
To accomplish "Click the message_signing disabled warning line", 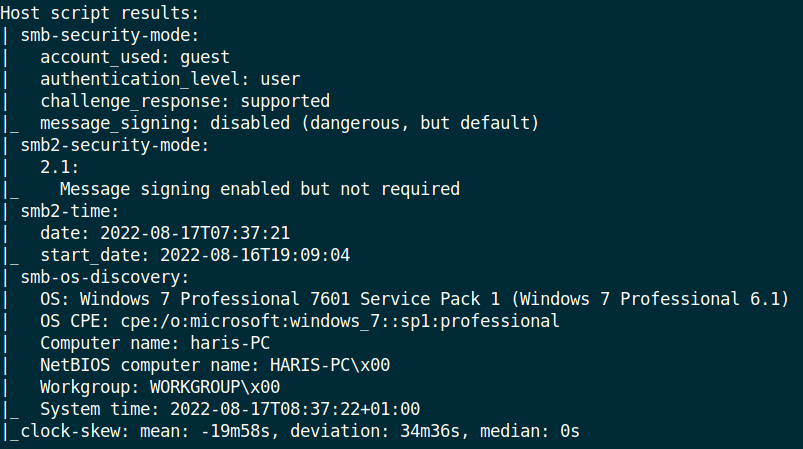I will [x=289, y=123].
